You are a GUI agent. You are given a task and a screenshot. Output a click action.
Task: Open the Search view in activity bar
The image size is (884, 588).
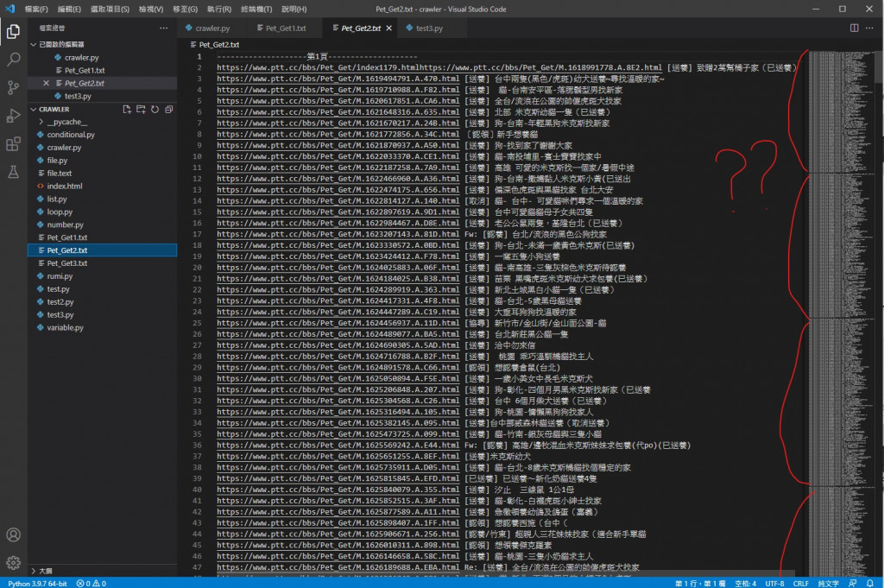pyautogui.click(x=13, y=60)
